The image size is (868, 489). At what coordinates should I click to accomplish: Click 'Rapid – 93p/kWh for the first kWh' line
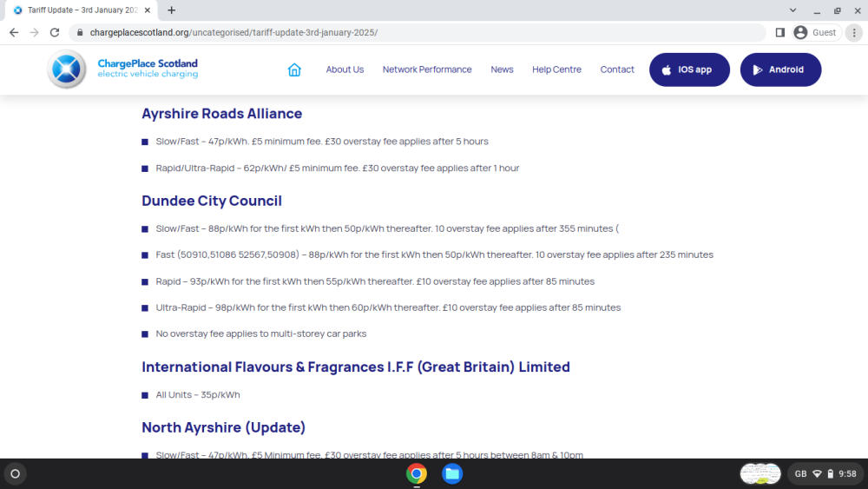tap(375, 281)
